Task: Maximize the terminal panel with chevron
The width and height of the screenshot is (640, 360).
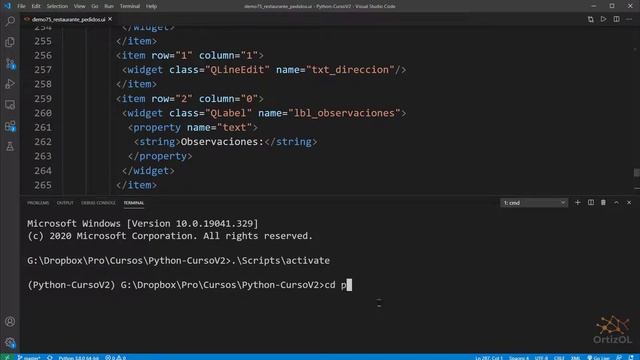Action: tap(616, 202)
